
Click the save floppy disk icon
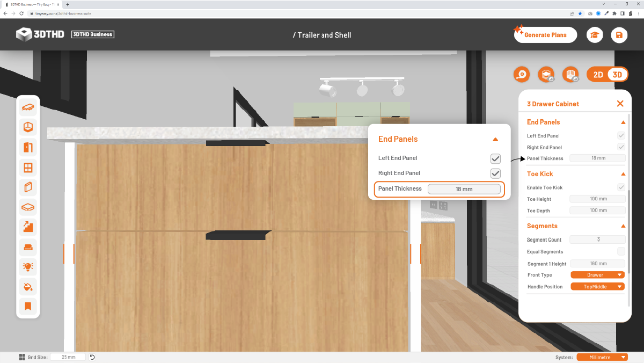(x=619, y=35)
